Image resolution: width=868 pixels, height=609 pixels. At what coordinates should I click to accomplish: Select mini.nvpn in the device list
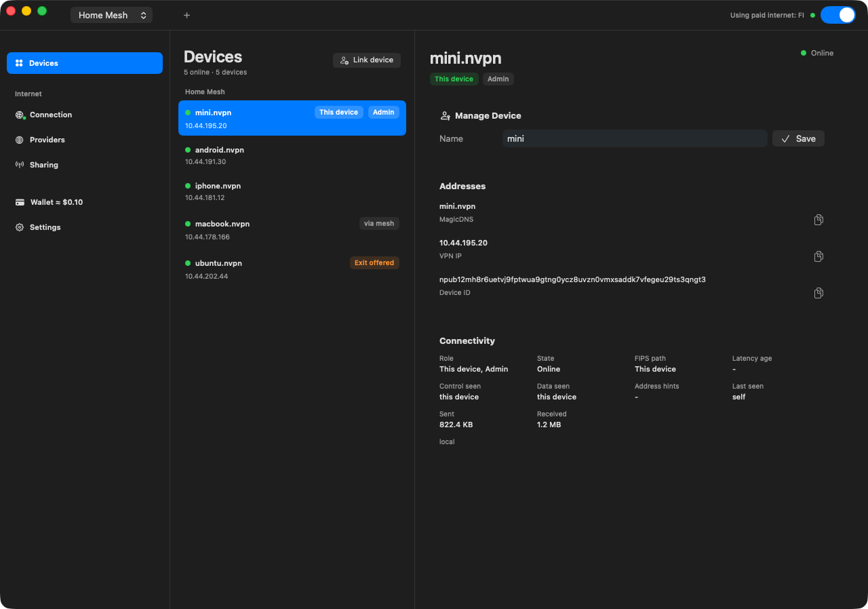[x=292, y=118]
